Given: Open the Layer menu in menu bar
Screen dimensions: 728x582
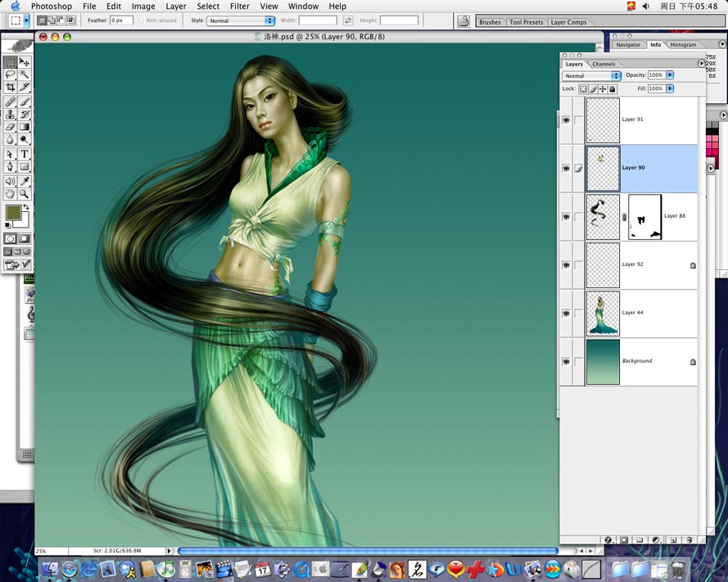Looking at the screenshot, I should [175, 6].
